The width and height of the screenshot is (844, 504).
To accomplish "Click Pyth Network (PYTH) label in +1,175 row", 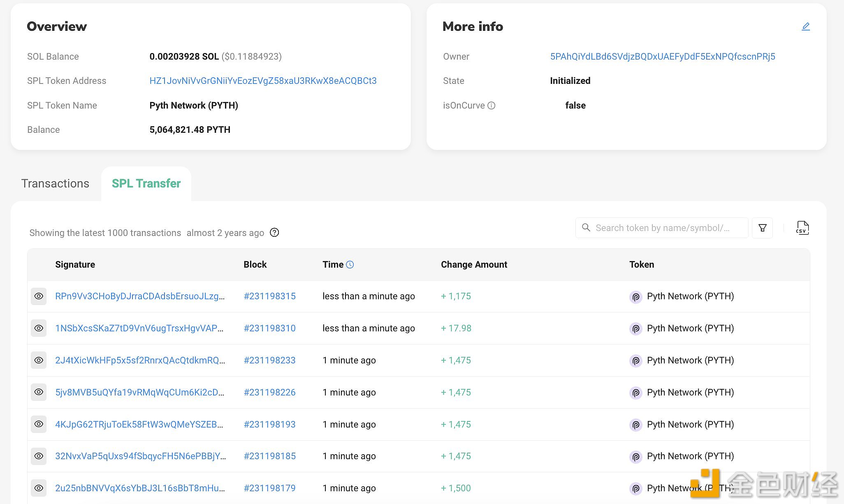I will click(x=691, y=296).
